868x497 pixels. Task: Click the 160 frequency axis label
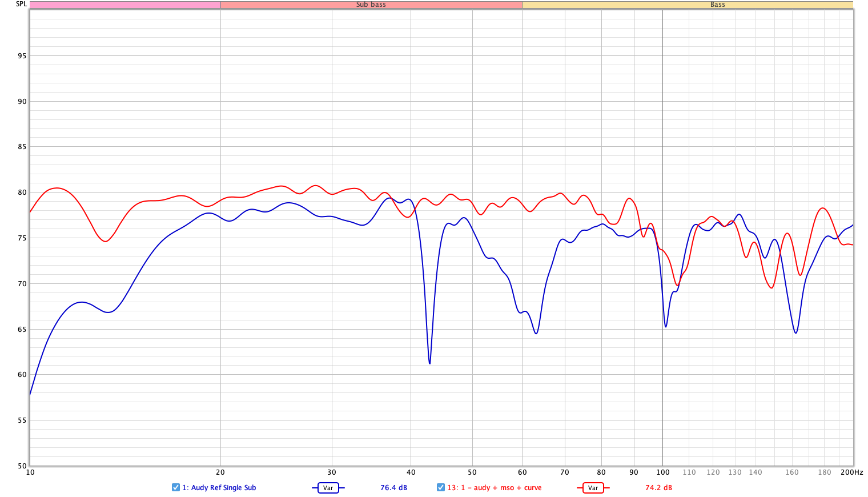coord(792,472)
